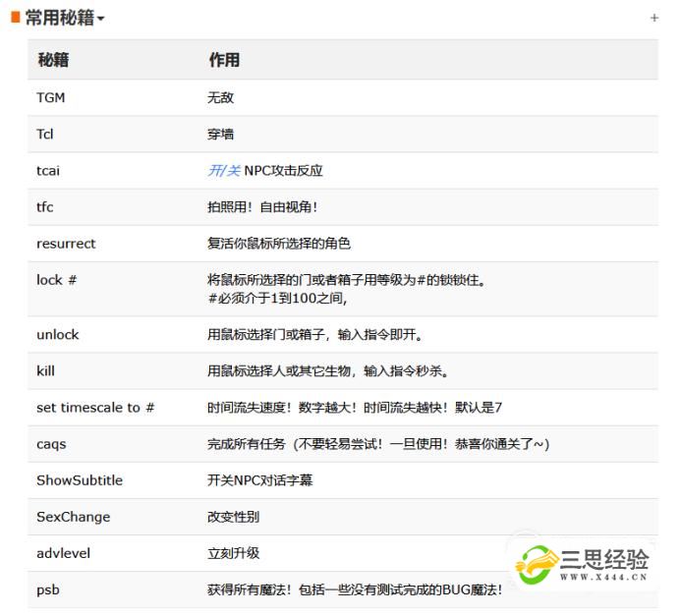This screenshot has width=680, height=616.
Task: Click the TGM cheat code cell
Action: click(x=51, y=97)
